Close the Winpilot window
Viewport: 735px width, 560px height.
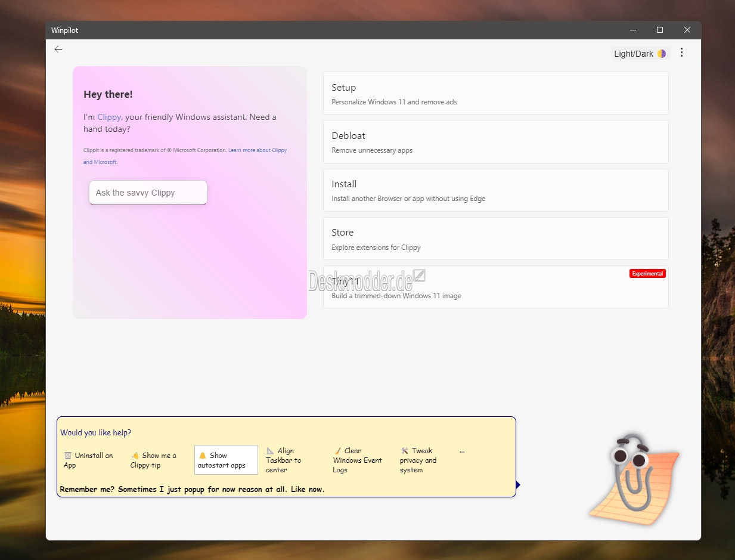coord(687,30)
